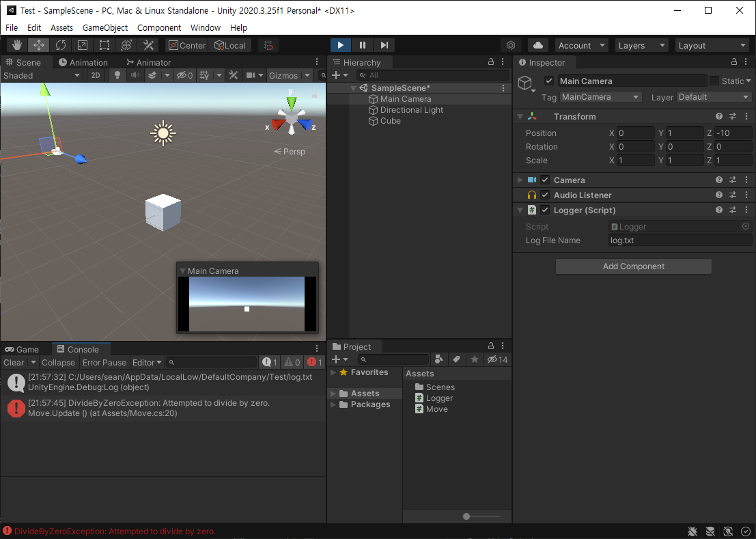Open the Tag MainCamera dropdown
Viewport: 756px width, 539px height.
point(601,97)
